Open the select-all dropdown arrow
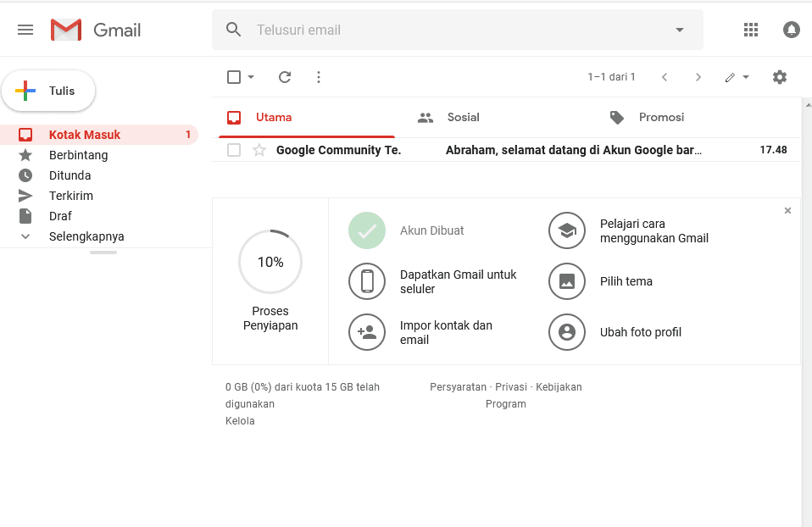 pos(251,77)
